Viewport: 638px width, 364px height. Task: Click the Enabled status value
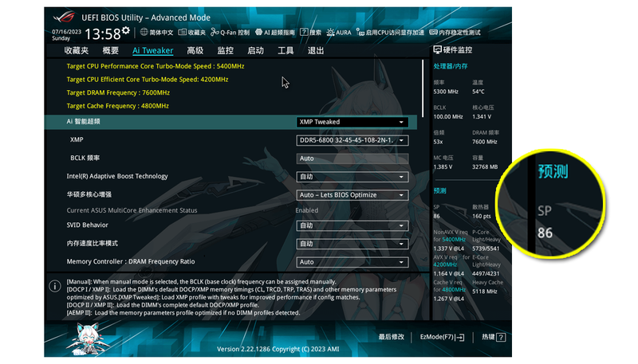[307, 210]
